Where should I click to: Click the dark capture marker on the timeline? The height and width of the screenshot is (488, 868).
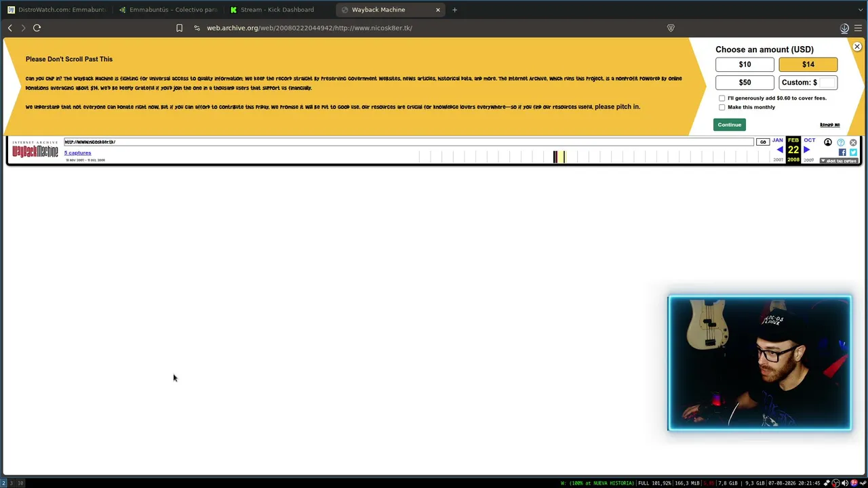click(555, 157)
